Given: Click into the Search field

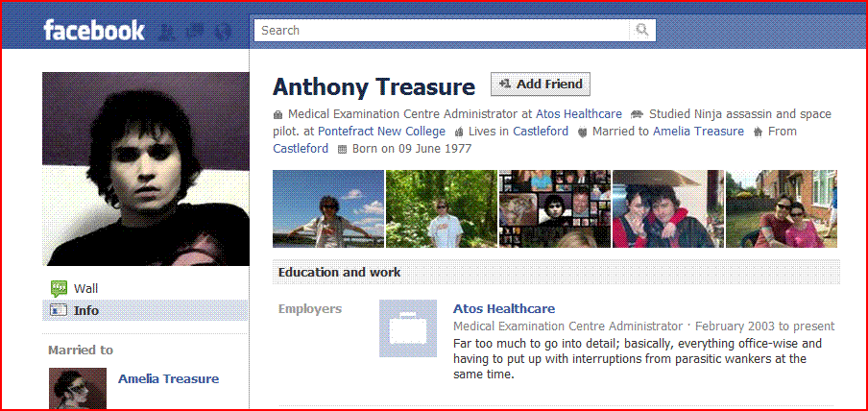Looking at the screenshot, I should coord(442,31).
